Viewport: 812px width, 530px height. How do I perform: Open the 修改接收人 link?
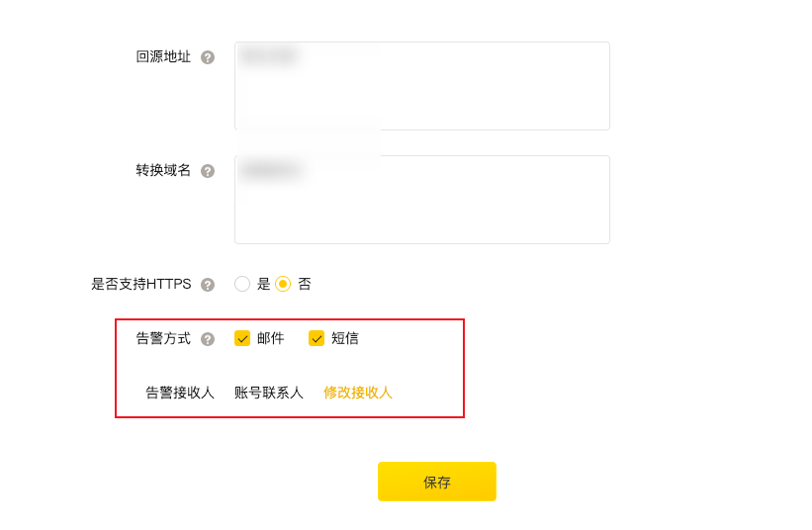358,393
